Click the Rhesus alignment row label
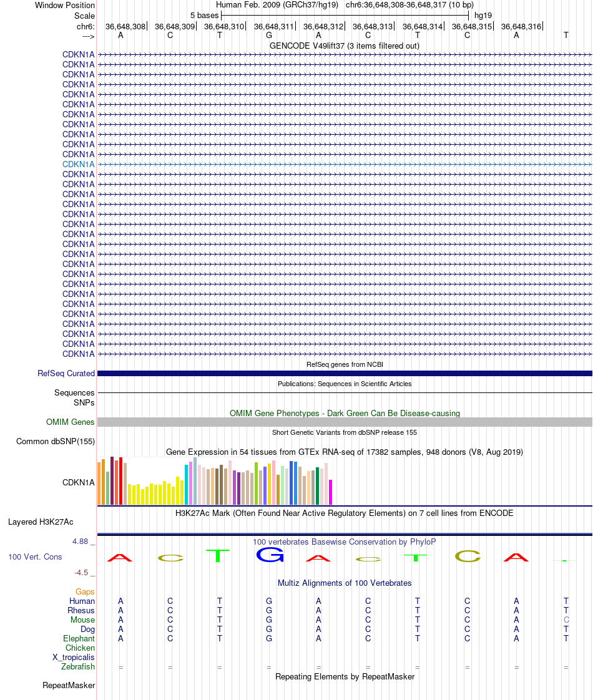The width and height of the screenshot is (593, 700). coord(81,610)
